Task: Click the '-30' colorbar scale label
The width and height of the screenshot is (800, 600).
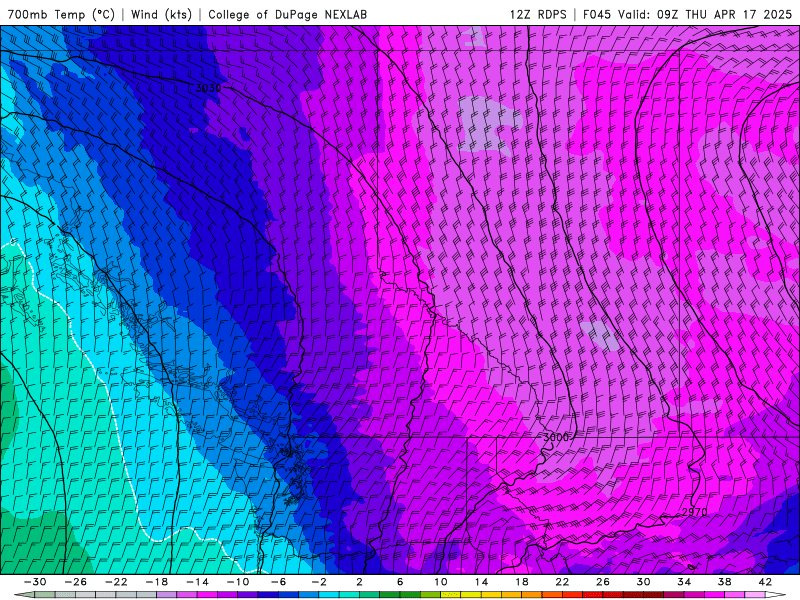Action: click(x=35, y=582)
